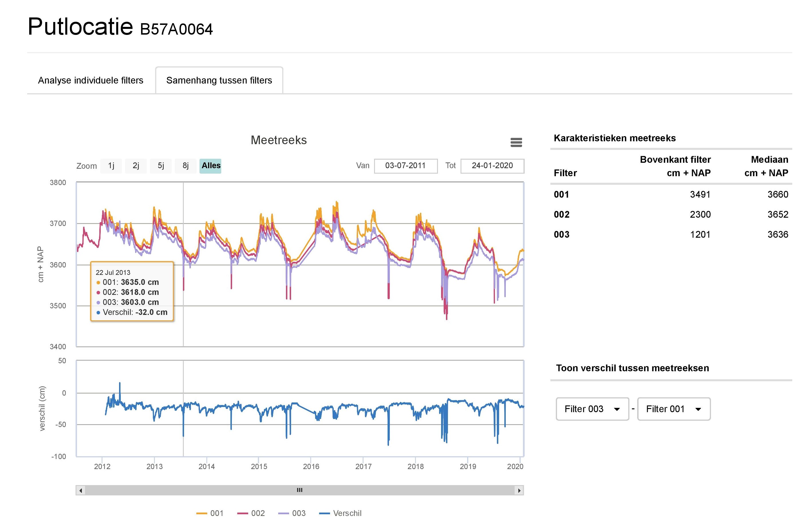
Task: Grab the scrollbar center grip handle
Action: [299, 490]
